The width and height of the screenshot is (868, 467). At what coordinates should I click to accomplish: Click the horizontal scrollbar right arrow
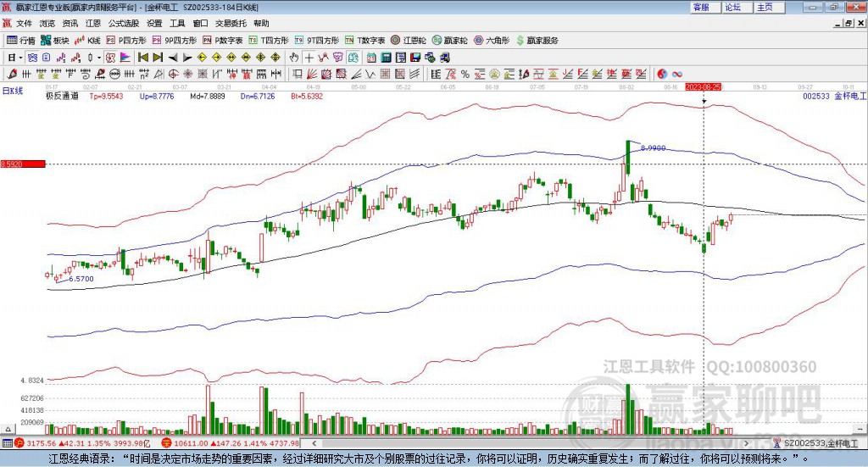point(746,443)
